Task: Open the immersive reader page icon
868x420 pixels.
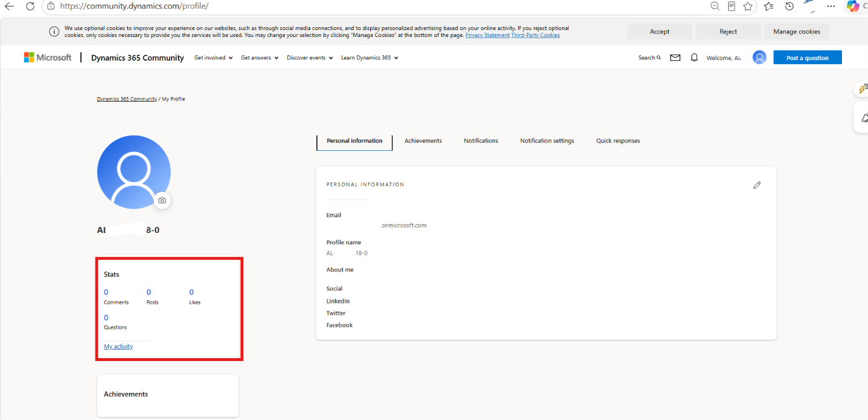Action: pos(732,6)
